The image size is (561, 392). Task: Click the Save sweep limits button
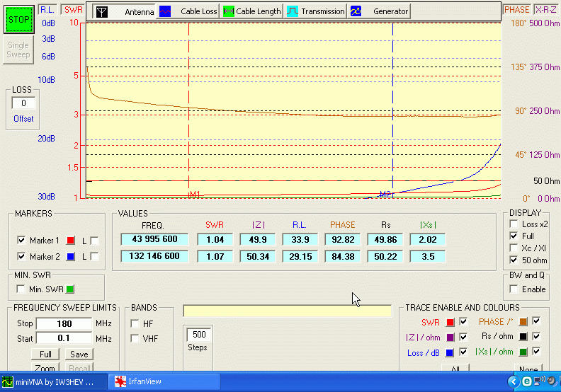[79, 354]
